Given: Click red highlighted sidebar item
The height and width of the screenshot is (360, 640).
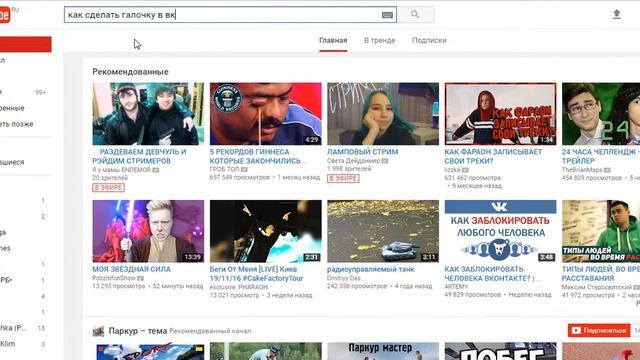Looking at the screenshot, I should [x=26, y=44].
